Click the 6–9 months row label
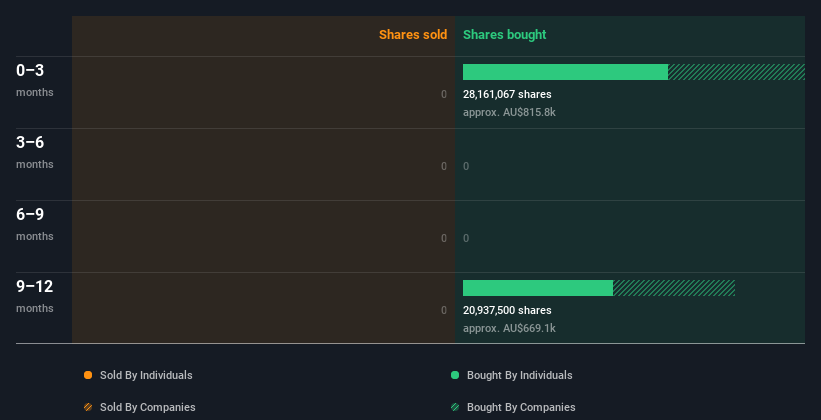Screen dimensions: 821x420 [x=35, y=224]
